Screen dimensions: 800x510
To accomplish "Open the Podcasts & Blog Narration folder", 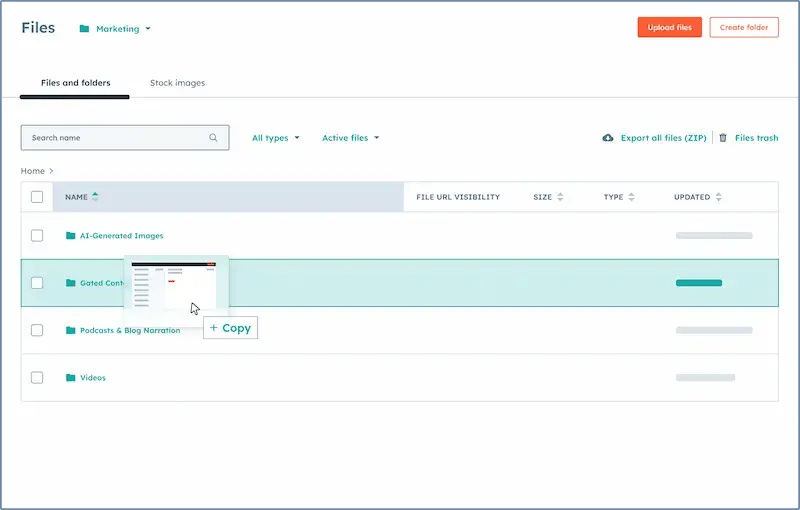I will 130,330.
